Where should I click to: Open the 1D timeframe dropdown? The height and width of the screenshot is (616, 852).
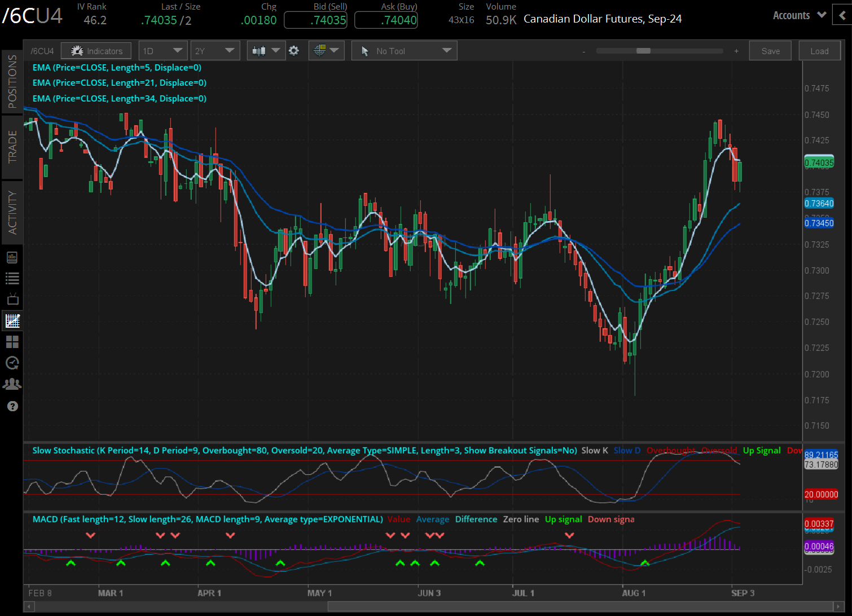click(x=163, y=50)
